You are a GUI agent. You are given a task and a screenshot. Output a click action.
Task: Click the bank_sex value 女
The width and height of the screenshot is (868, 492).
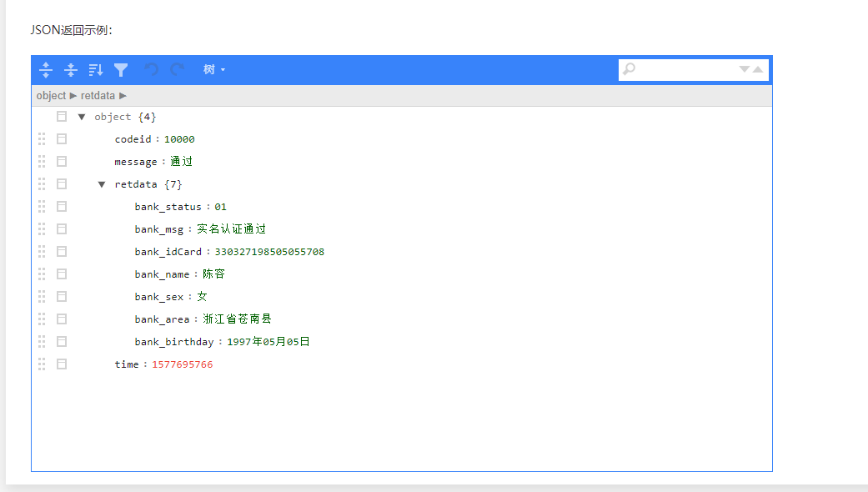202,297
